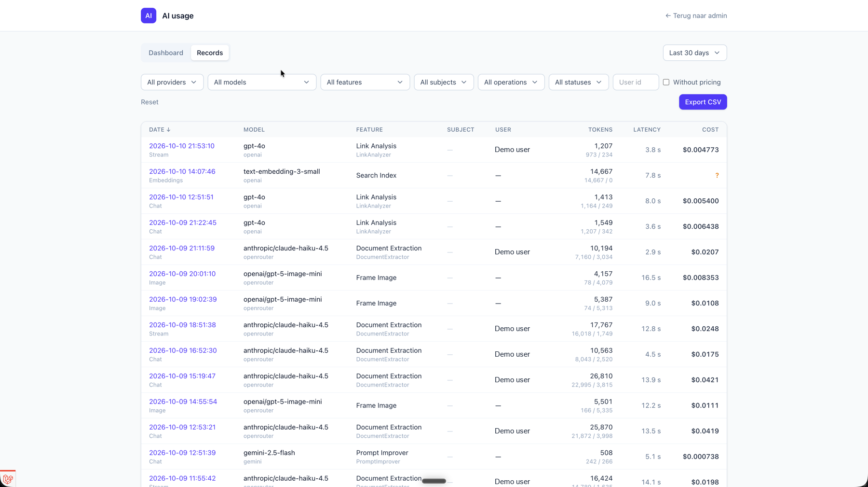
Task: Click the Prompt Improver feature cell
Action: point(382,453)
